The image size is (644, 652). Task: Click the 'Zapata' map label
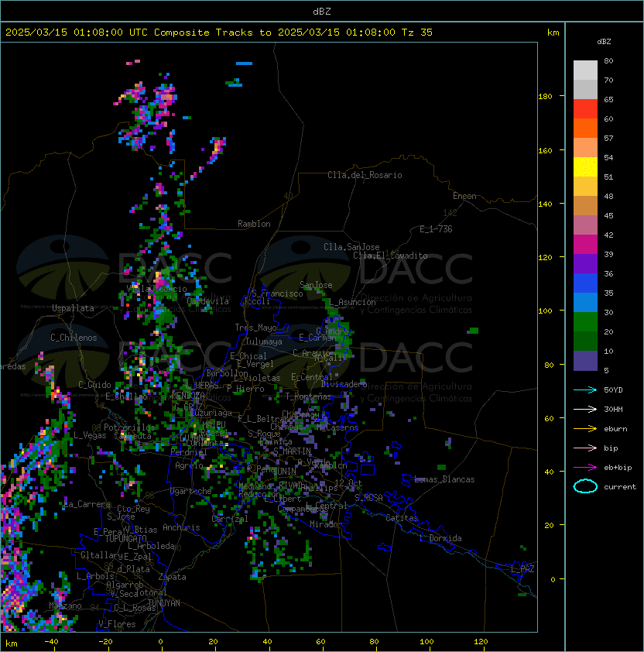172,577
